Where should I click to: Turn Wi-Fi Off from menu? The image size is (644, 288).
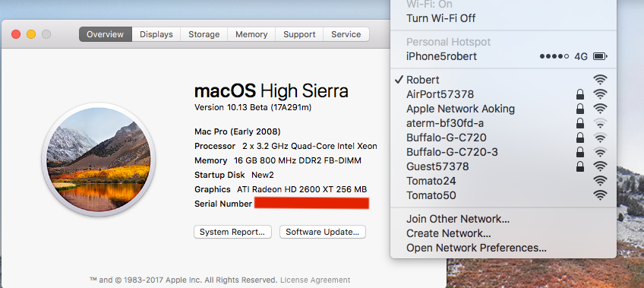(503, 18)
